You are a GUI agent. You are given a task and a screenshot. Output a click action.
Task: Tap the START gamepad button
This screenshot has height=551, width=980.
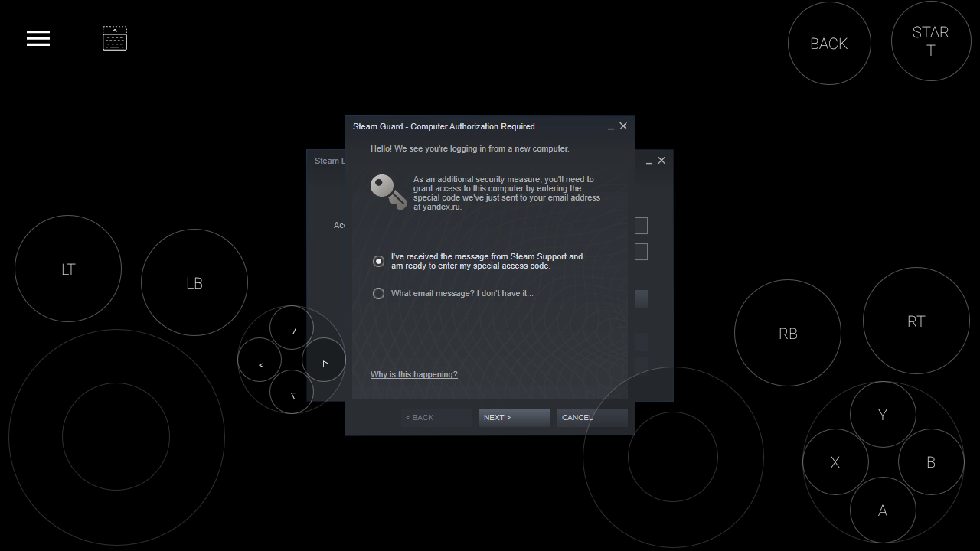(x=931, y=41)
